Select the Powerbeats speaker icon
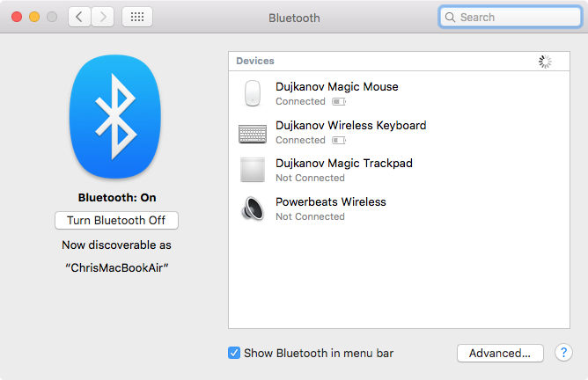This screenshot has height=380, width=588. tap(253, 208)
